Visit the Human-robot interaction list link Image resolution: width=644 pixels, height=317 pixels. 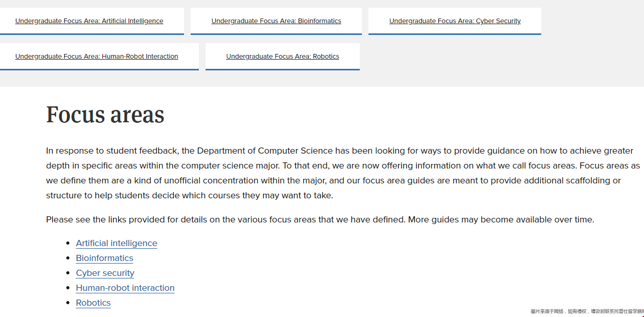[125, 288]
